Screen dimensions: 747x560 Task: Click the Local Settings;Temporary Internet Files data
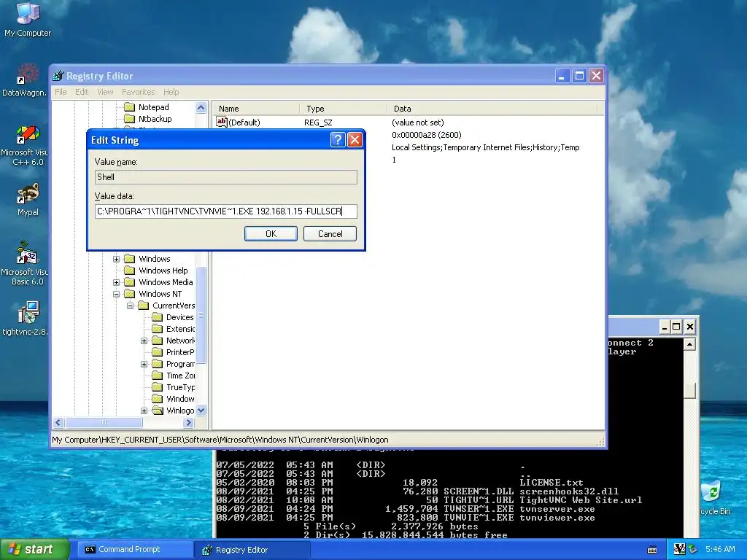click(485, 147)
